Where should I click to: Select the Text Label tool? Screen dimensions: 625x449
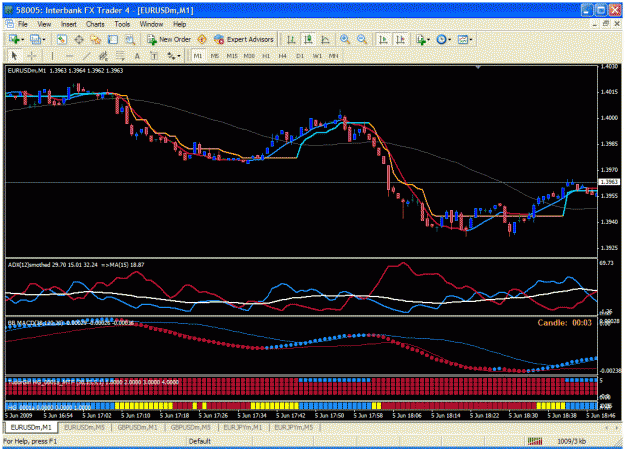tap(154, 56)
